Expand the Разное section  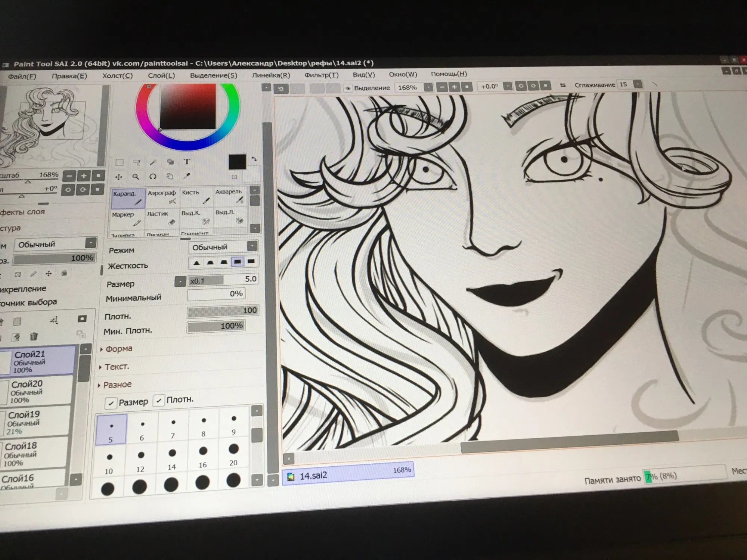point(117,385)
